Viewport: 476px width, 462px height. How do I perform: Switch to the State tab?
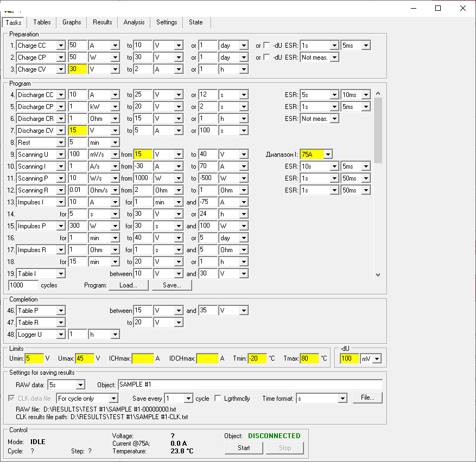tap(196, 22)
